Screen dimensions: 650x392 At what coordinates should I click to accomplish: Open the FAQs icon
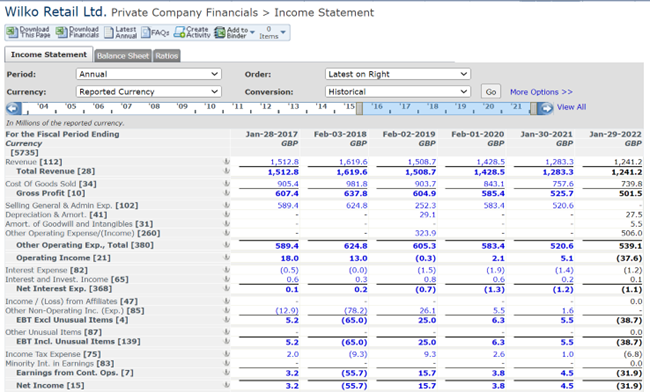pyautogui.click(x=146, y=32)
